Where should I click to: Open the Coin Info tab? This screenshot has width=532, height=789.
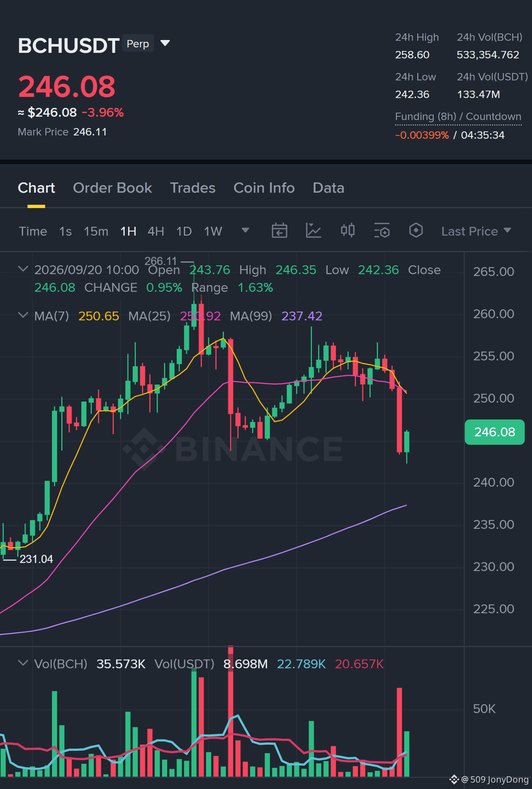[264, 188]
